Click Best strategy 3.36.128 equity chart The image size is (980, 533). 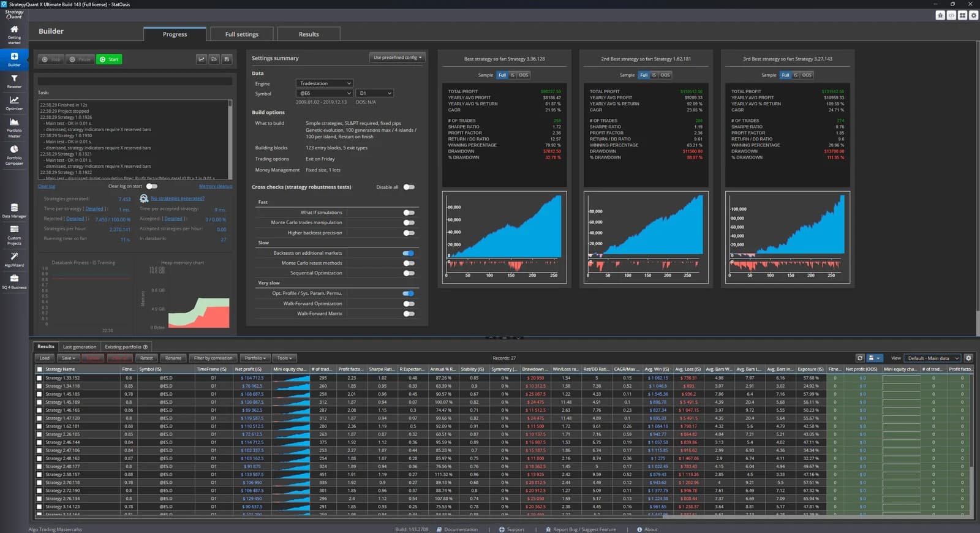click(x=504, y=238)
